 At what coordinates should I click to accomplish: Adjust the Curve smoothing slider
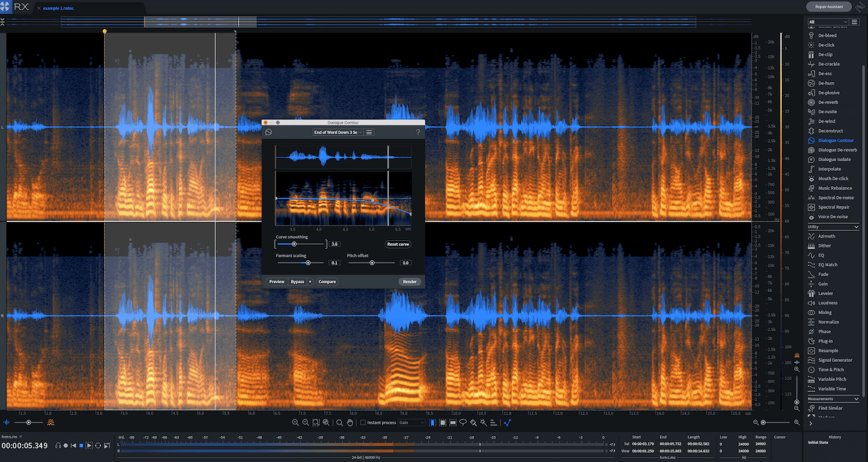pos(301,244)
